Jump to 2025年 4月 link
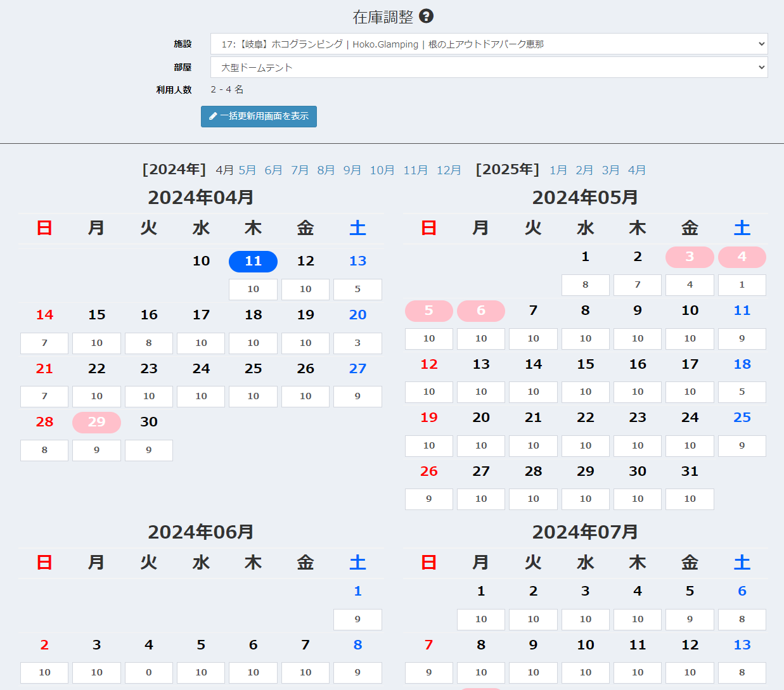 coord(637,170)
